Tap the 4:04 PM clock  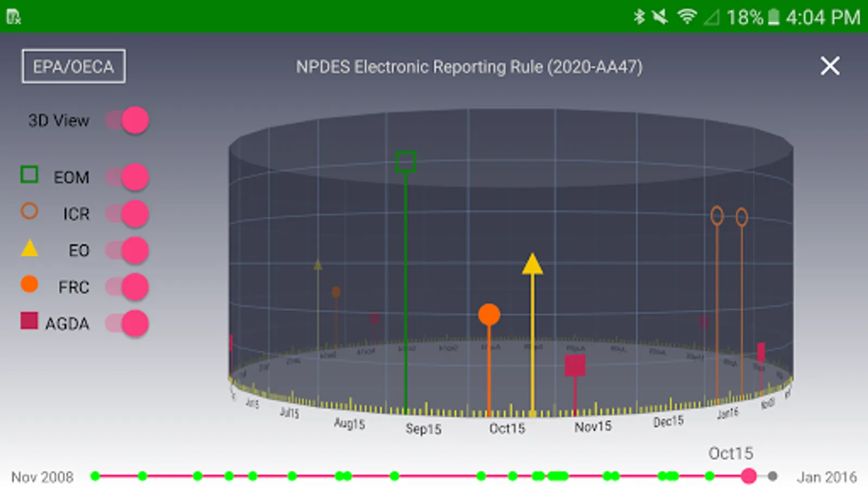[x=823, y=17]
